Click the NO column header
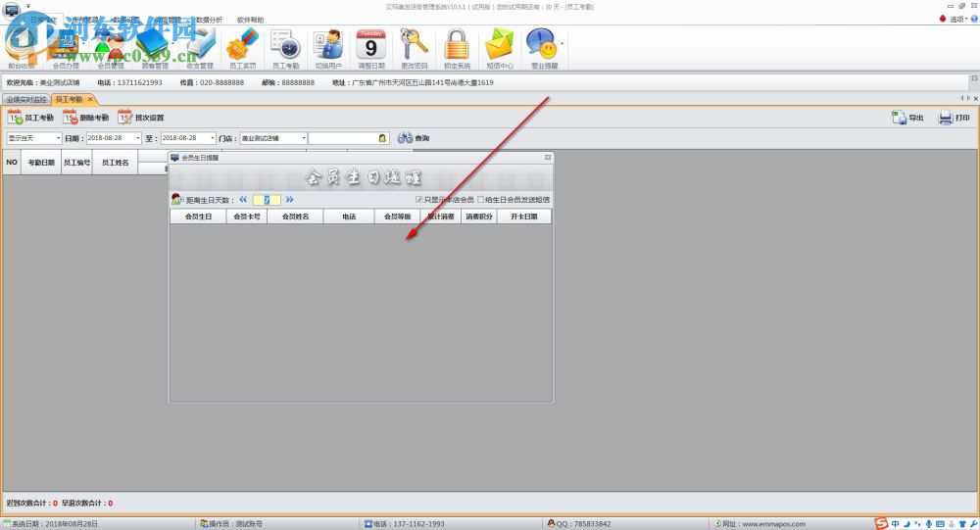This screenshot has width=980, height=530. click(12, 162)
